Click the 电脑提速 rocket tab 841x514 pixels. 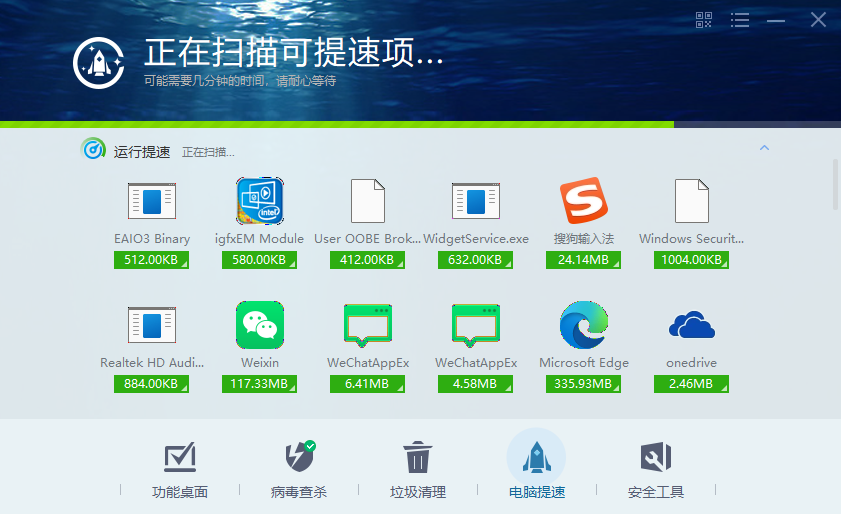pyautogui.click(x=536, y=466)
